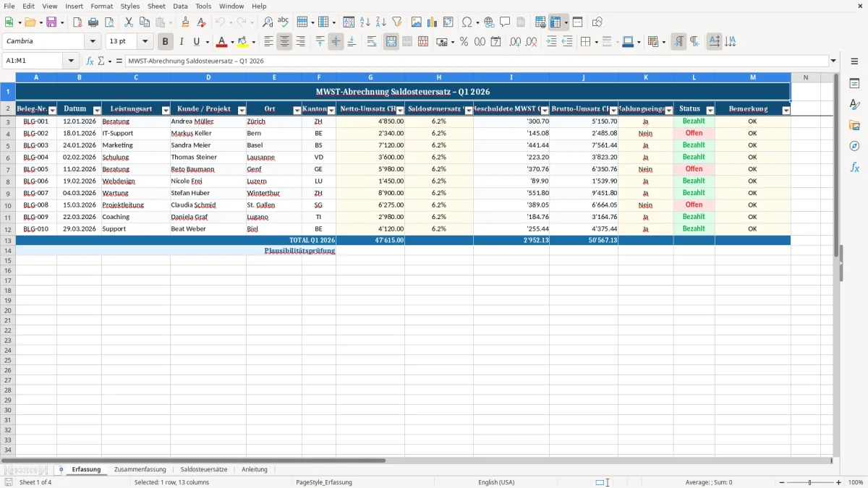This screenshot has height=488, width=868.
Task: Toggle Wrap Text
Action: (372, 42)
